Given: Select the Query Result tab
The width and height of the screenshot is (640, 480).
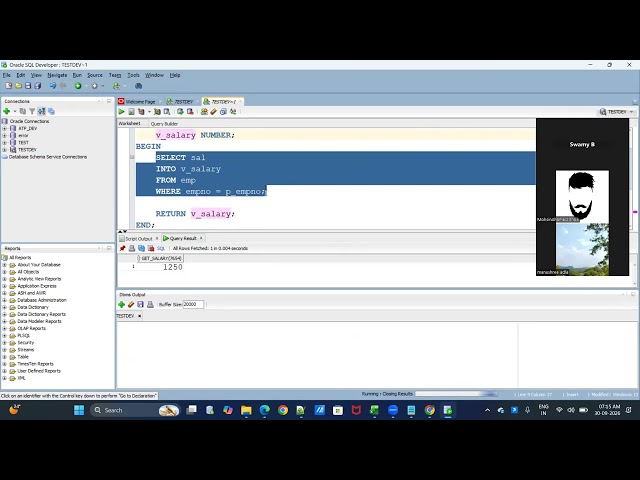Looking at the screenshot, I should click(x=183, y=238).
